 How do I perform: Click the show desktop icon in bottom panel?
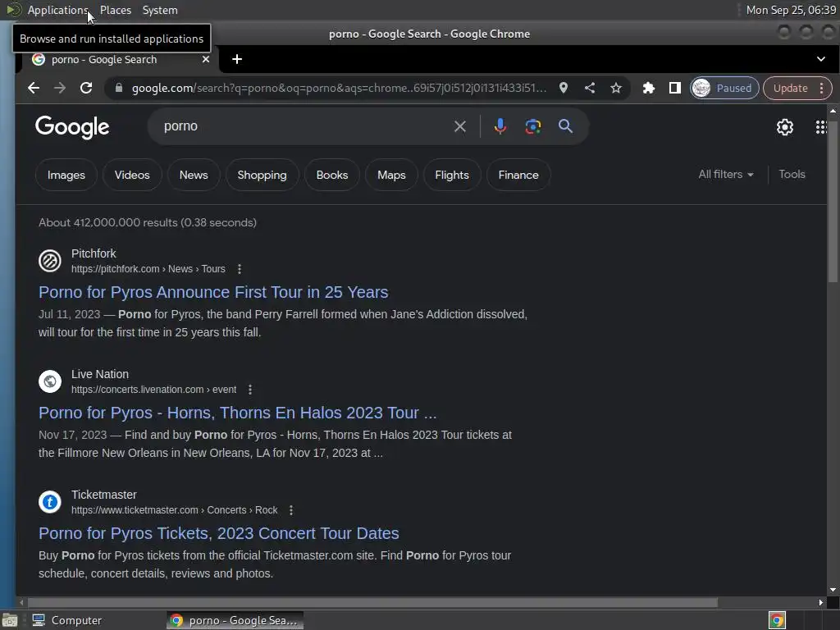(10, 620)
